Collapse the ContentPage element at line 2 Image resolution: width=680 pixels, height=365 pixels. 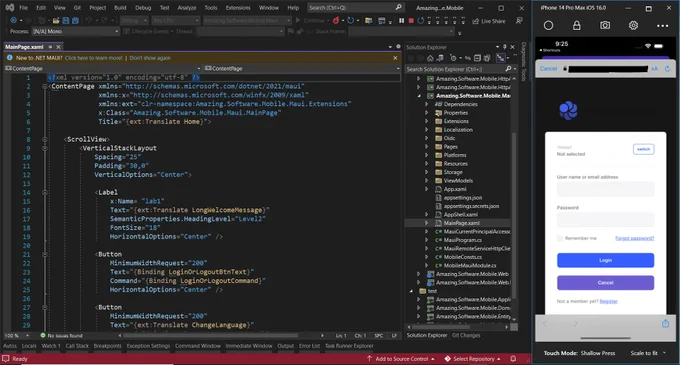tap(45, 86)
